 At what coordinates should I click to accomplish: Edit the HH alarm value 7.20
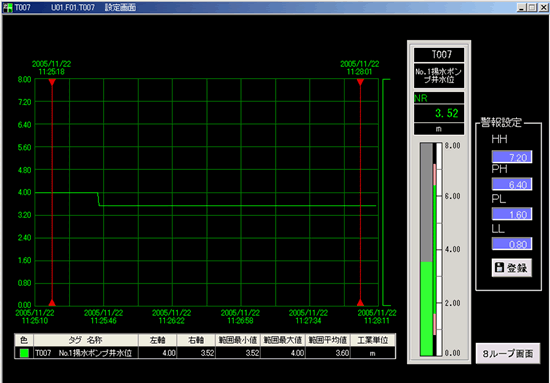coord(512,157)
